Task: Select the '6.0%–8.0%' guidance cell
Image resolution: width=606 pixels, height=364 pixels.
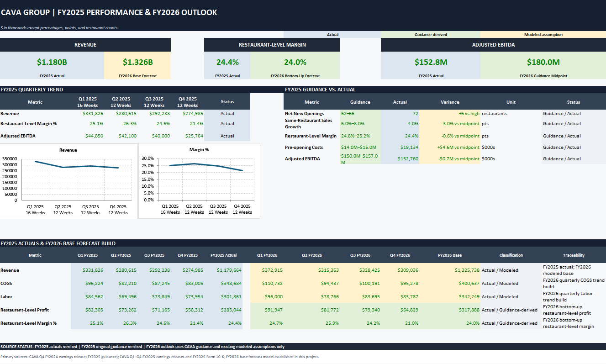Action: coord(360,123)
